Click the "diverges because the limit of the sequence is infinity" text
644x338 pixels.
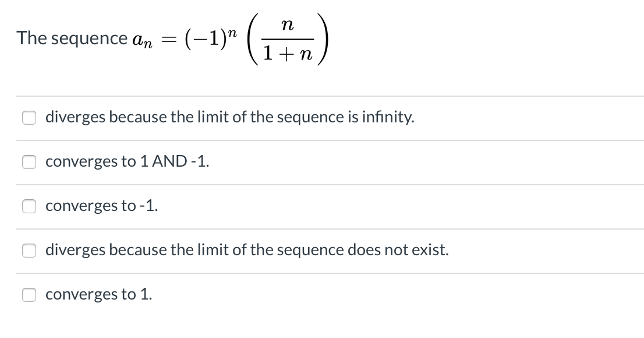tap(229, 118)
